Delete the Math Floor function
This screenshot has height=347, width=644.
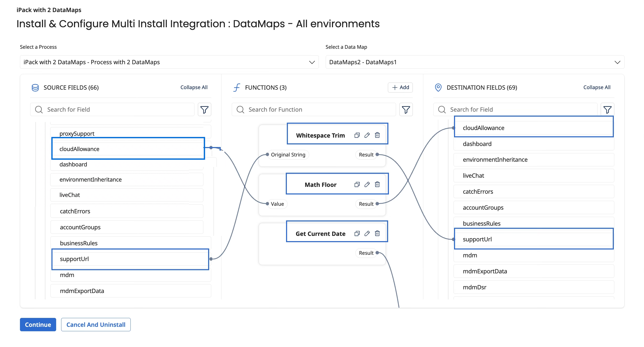(377, 185)
